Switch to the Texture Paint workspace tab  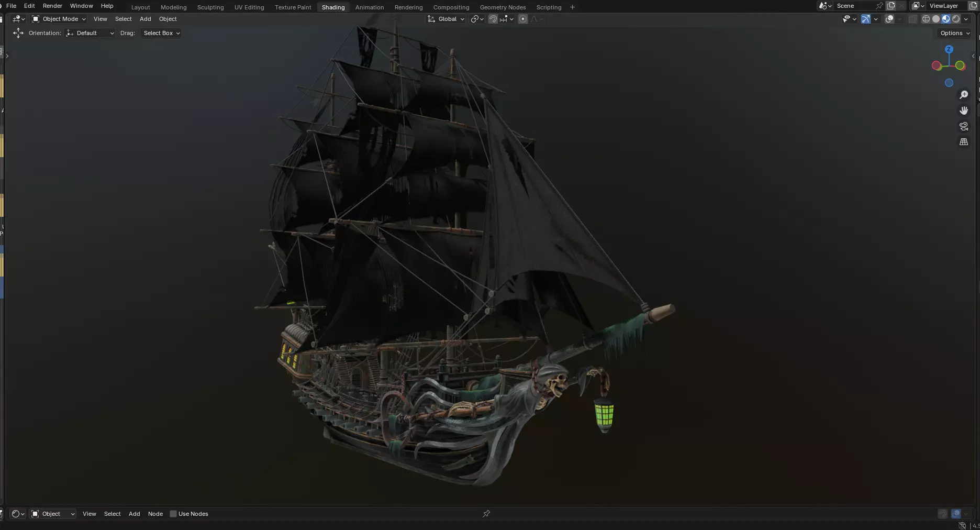pyautogui.click(x=293, y=7)
